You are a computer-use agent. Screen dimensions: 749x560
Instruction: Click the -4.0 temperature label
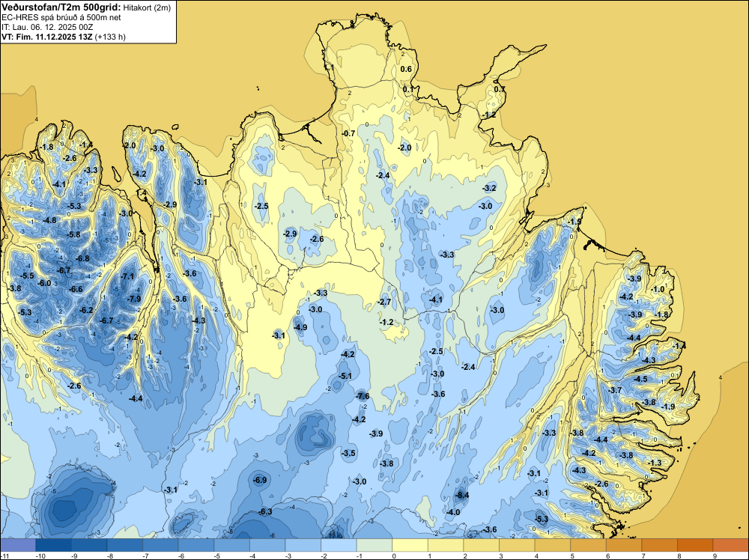pyautogui.click(x=453, y=512)
